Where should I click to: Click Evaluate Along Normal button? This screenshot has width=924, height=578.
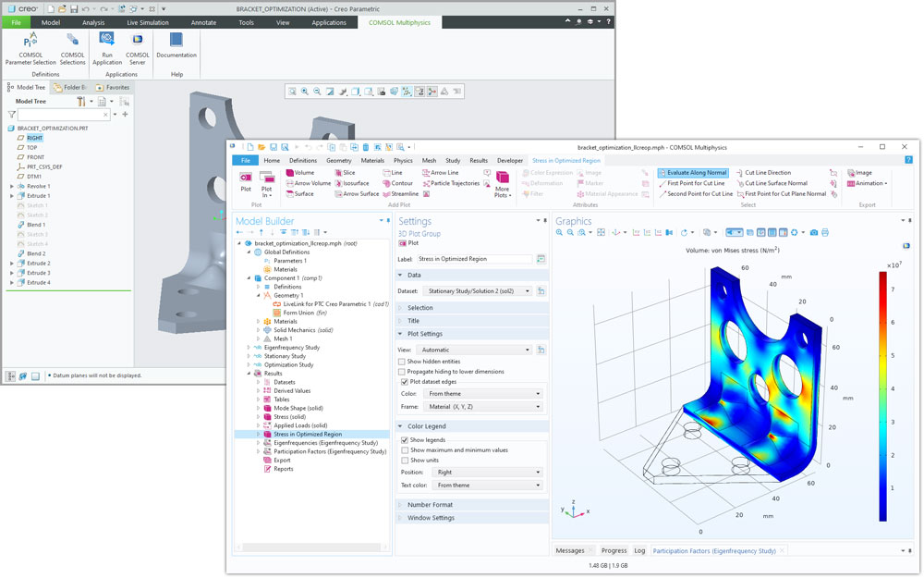(x=693, y=173)
